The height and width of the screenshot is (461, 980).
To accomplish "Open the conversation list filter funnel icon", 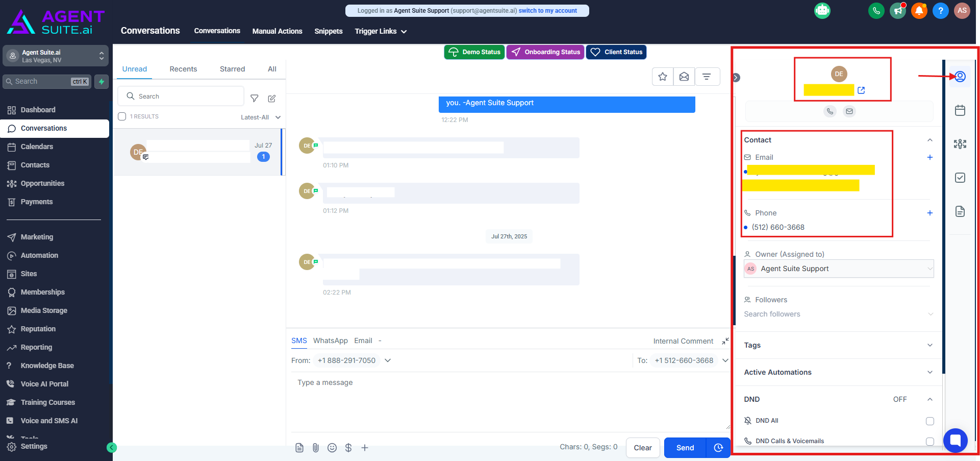I will coord(255,98).
